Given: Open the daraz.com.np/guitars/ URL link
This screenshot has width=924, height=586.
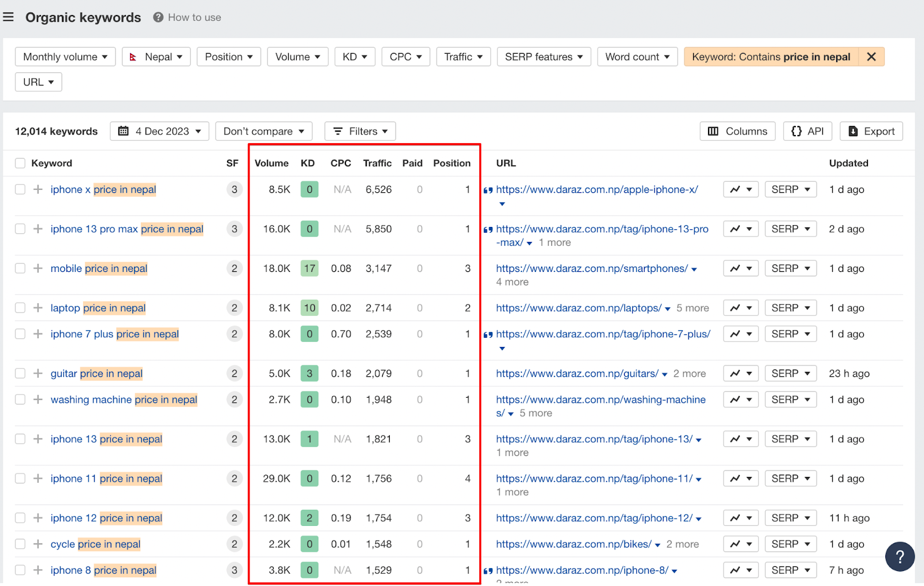Looking at the screenshot, I should (x=577, y=374).
